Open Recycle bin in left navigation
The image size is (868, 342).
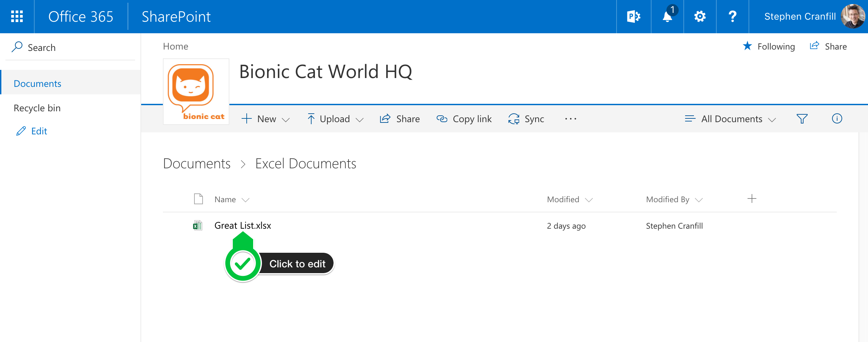[37, 108]
